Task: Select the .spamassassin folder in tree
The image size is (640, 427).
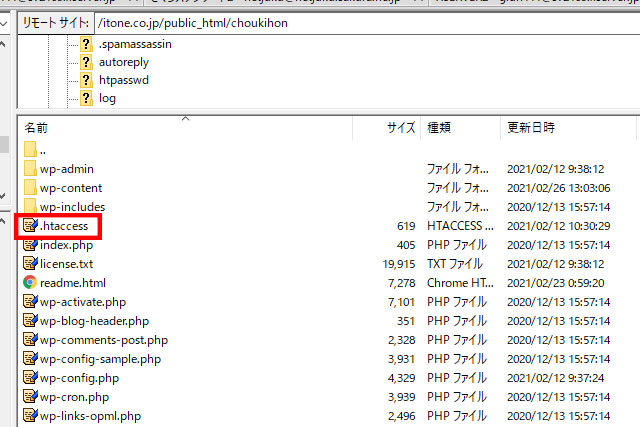Action: click(x=135, y=44)
